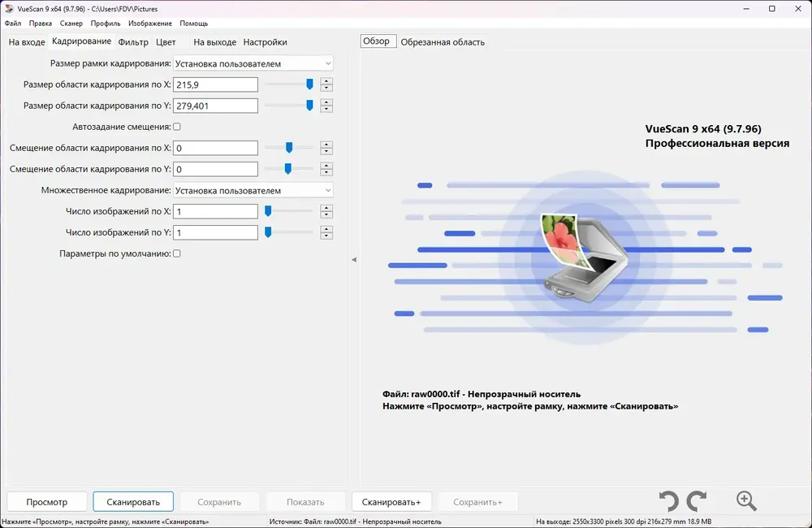Click the Просмотр button
The image size is (812, 528).
coord(46,501)
